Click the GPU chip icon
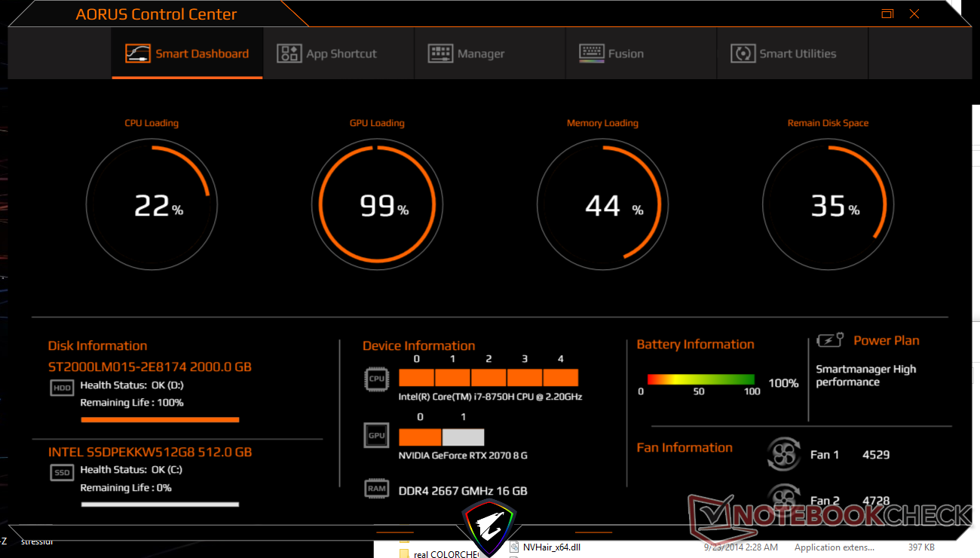This screenshot has height=558, width=980. point(376,436)
